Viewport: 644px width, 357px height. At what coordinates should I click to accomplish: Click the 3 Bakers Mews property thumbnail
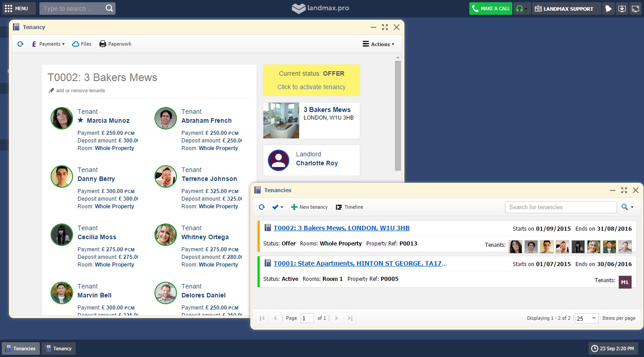click(x=281, y=120)
